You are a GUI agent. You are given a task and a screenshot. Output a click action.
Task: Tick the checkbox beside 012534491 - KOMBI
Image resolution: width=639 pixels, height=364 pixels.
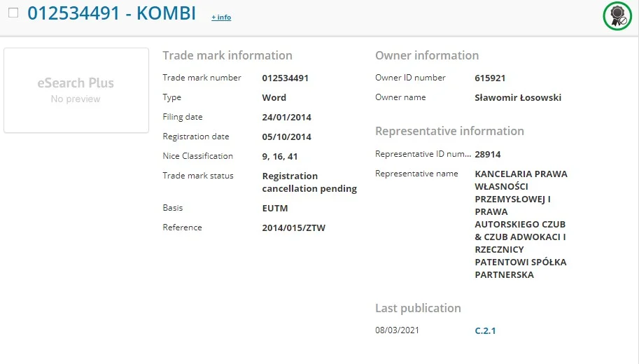(x=13, y=13)
